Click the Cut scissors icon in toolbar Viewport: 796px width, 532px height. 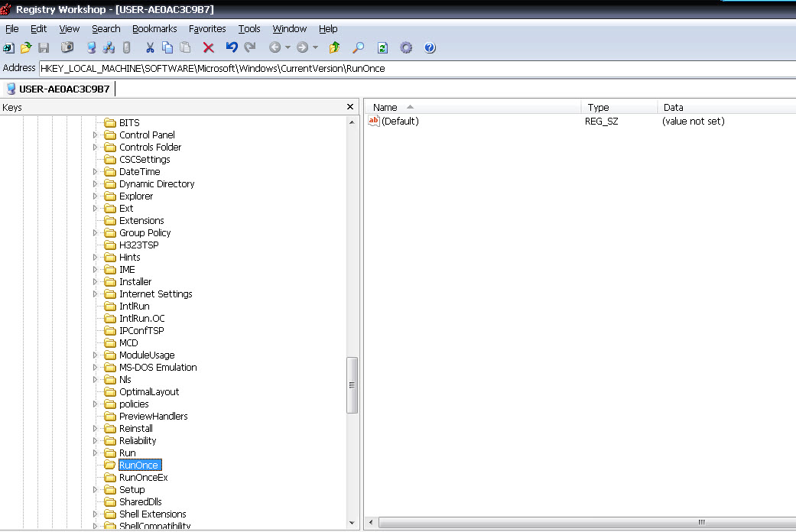click(150, 47)
